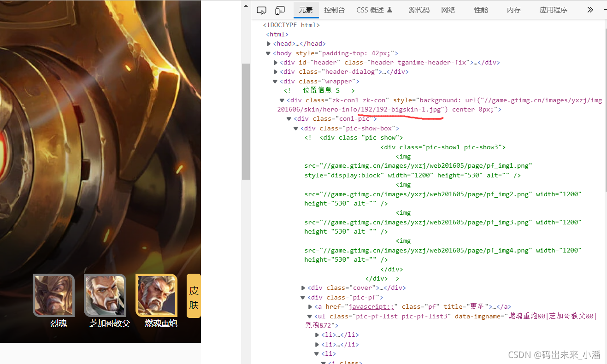Expand the first collapsed li node
Screen dimensions: 607x364
(317, 335)
